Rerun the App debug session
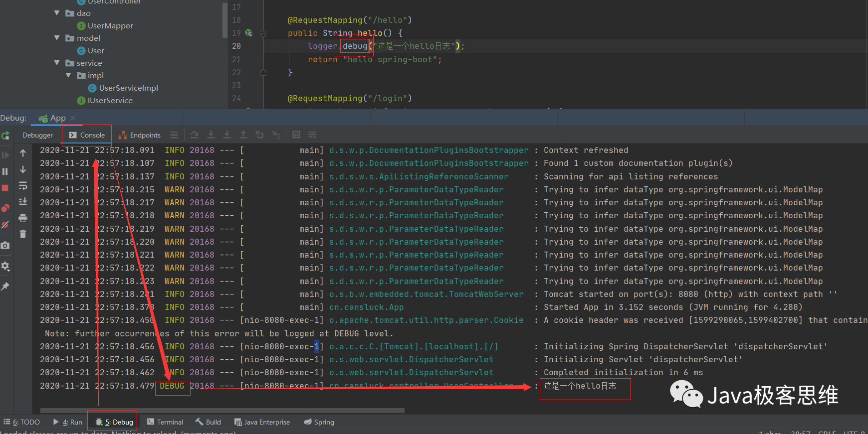The image size is (868, 434). 5,136
